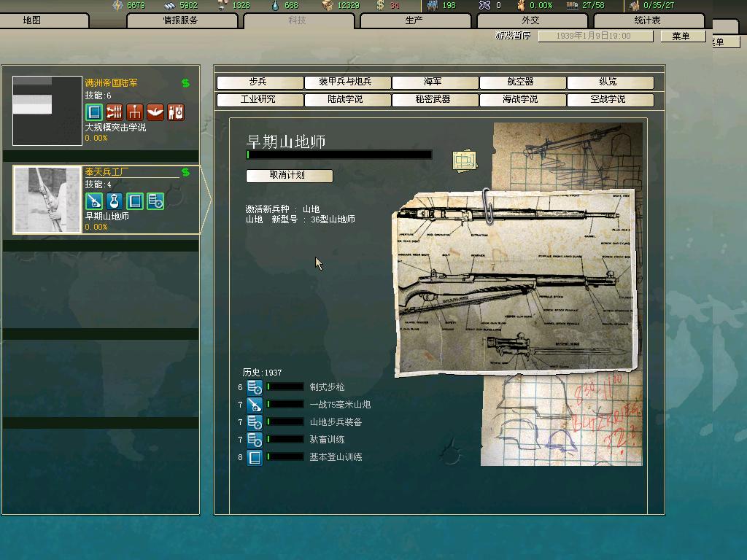Click second orange skill icon of 满洲帝国陆军
Image resolution: width=747 pixels, height=560 pixels.
[x=115, y=112]
